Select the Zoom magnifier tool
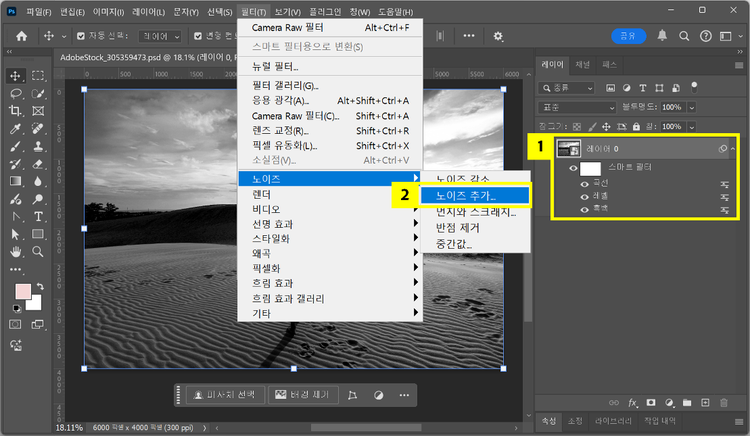This screenshot has width=750, height=436. 38,251
